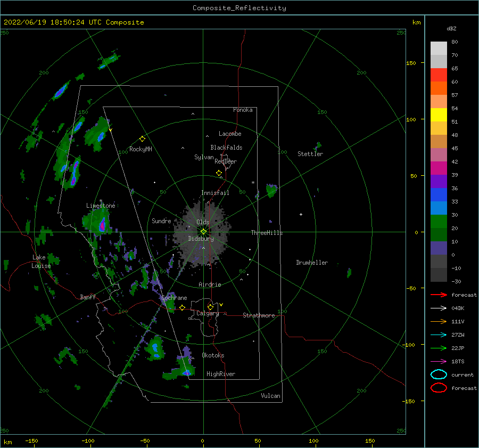This screenshot has width=479, height=448.
Task: Select the bright green 20-30 dBZ swatch
Action: point(439,222)
